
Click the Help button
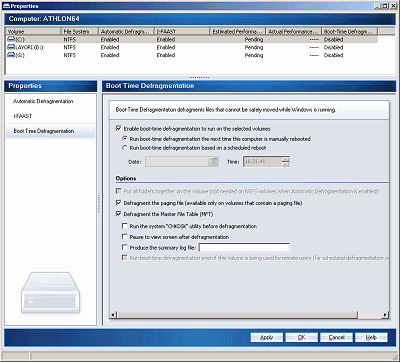click(x=371, y=337)
